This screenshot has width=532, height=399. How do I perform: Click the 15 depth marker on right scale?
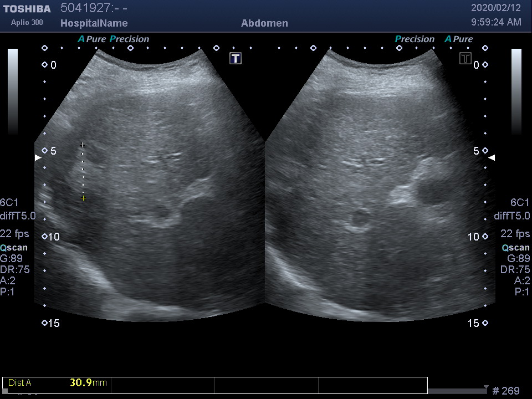[x=473, y=323]
